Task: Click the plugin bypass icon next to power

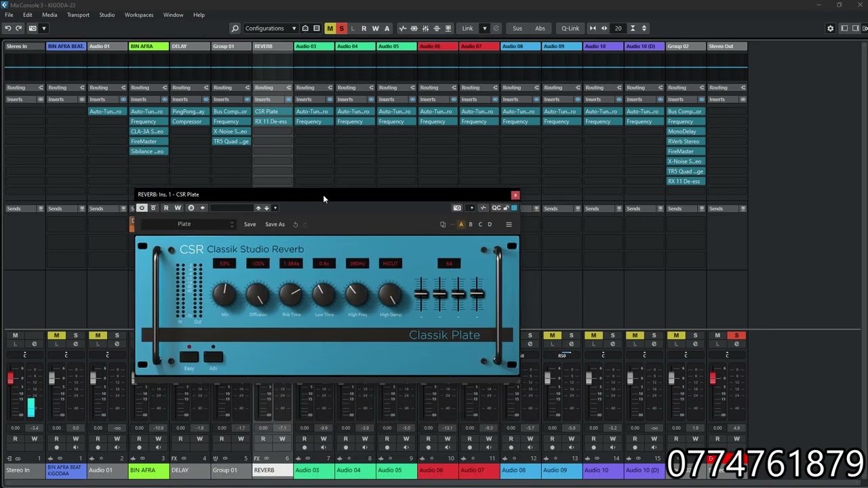Action: click(153, 208)
